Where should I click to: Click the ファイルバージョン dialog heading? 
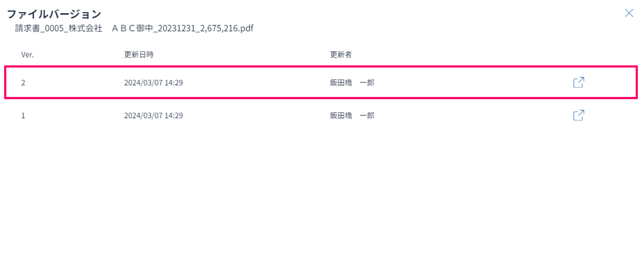pyautogui.click(x=54, y=14)
